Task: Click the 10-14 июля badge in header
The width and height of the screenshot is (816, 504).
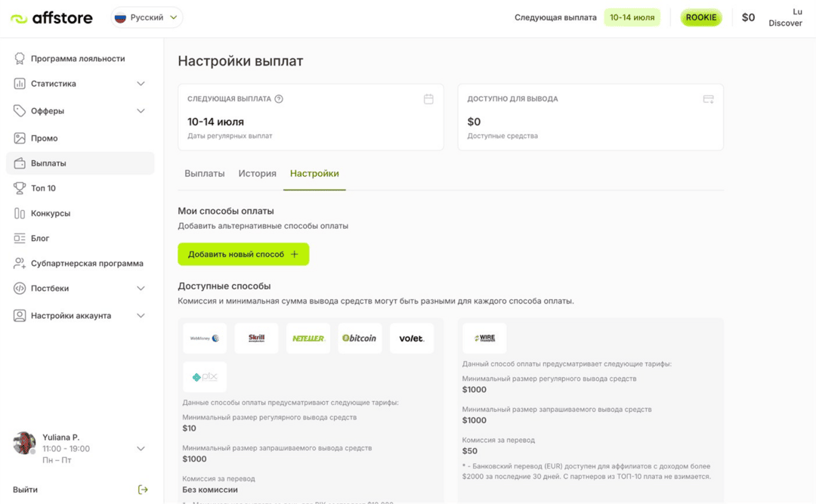Action: click(632, 17)
